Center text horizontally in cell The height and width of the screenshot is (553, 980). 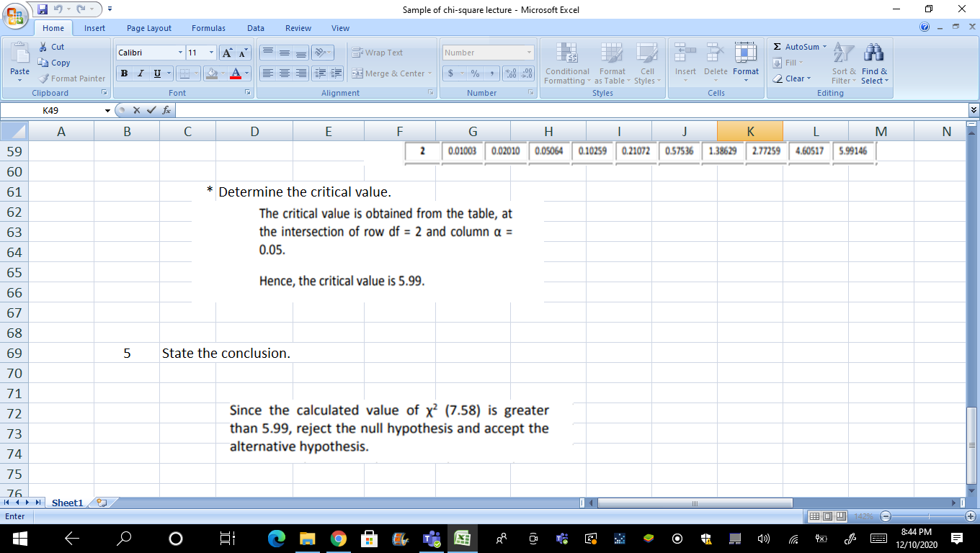pos(284,73)
